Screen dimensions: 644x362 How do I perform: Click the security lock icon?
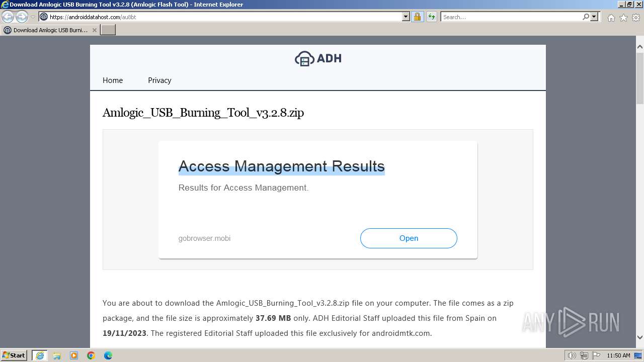pyautogui.click(x=417, y=17)
